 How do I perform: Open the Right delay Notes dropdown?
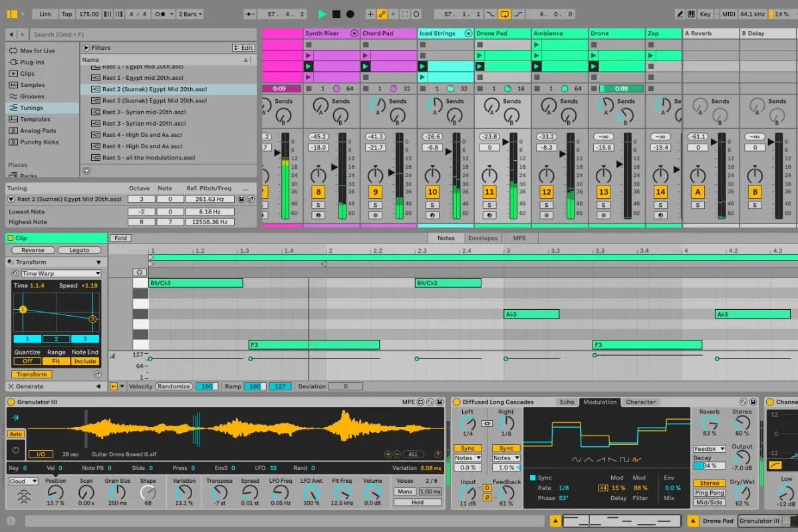[506, 458]
